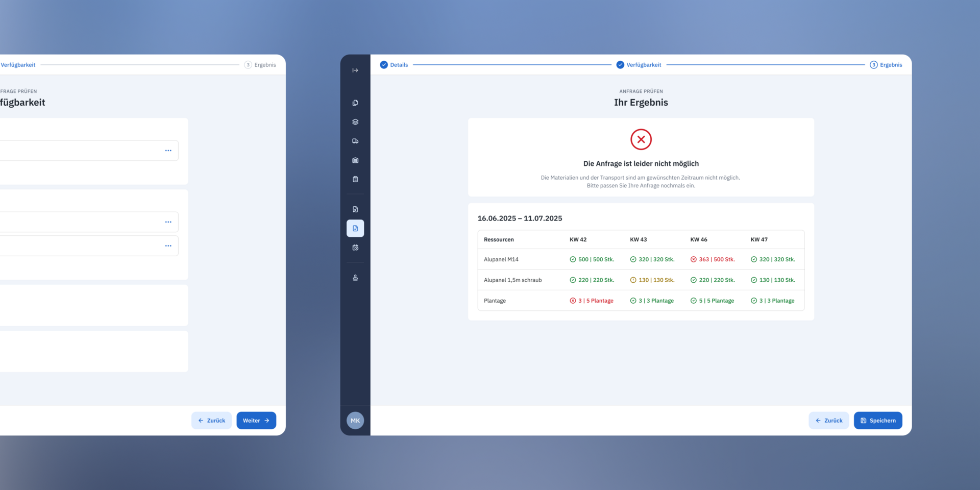Click warning icon beside 130 | 130 Stk. in KW 43
This screenshot has width=980, height=490.
(x=633, y=280)
